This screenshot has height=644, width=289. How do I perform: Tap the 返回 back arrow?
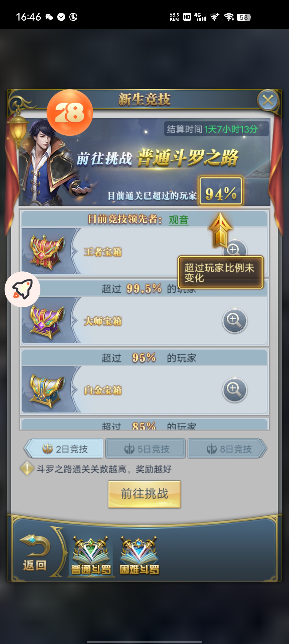click(x=35, y=553)
